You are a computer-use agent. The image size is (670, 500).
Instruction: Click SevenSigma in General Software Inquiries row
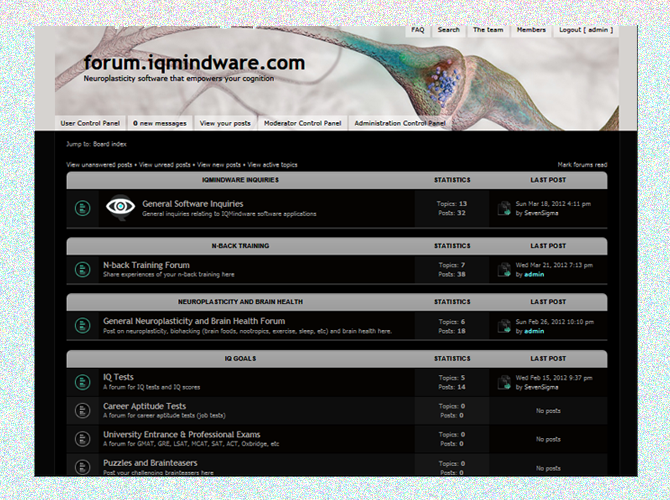[x=541, y=213]
